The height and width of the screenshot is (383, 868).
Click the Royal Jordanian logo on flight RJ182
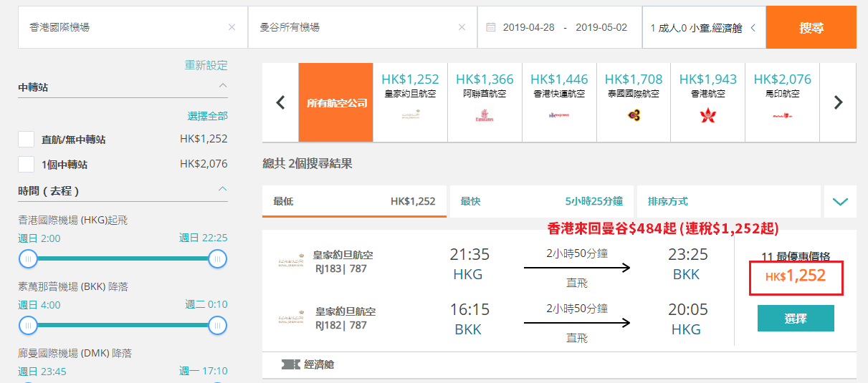[x=291, y=318]
